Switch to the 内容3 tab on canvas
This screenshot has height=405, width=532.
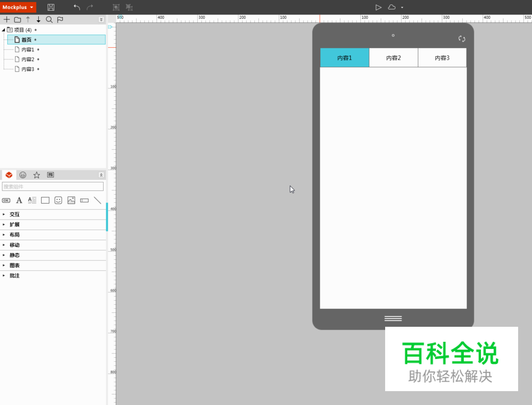pos(442,58)
